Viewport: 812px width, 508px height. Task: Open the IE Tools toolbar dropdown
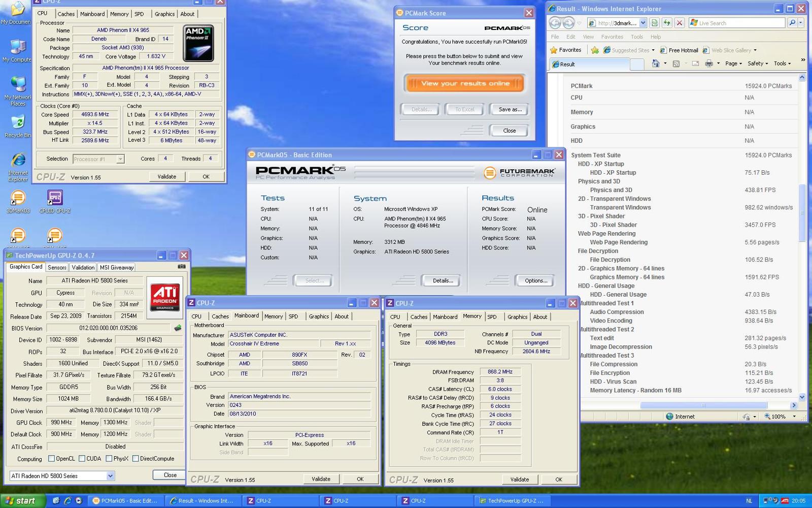(782, 63)
